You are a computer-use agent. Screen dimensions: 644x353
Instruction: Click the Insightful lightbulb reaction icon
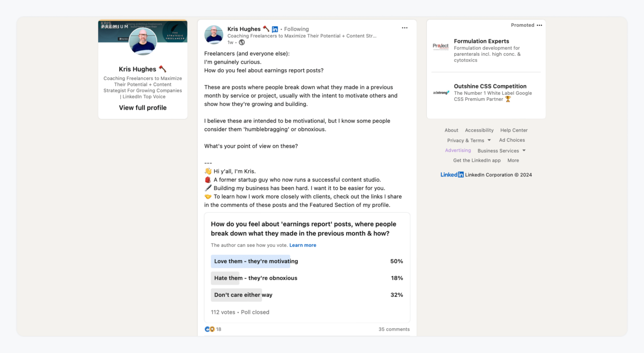(212, 329)
